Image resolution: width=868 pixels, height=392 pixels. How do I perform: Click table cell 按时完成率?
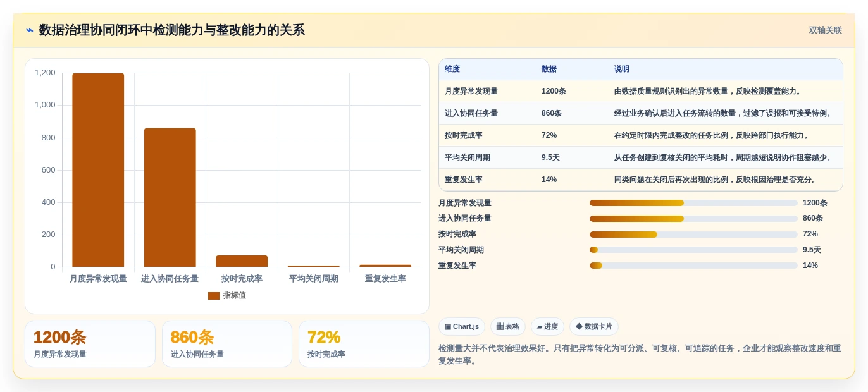click(x=464, y=135)
